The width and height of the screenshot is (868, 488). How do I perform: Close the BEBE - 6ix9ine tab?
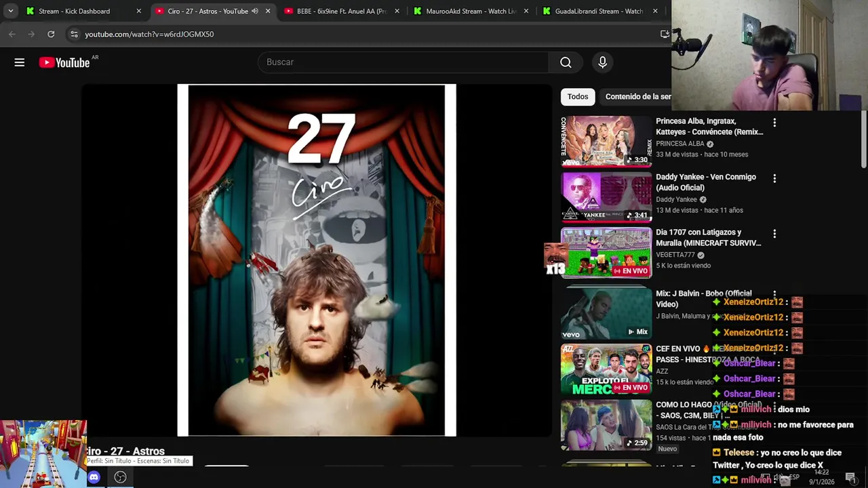(397, 11)
